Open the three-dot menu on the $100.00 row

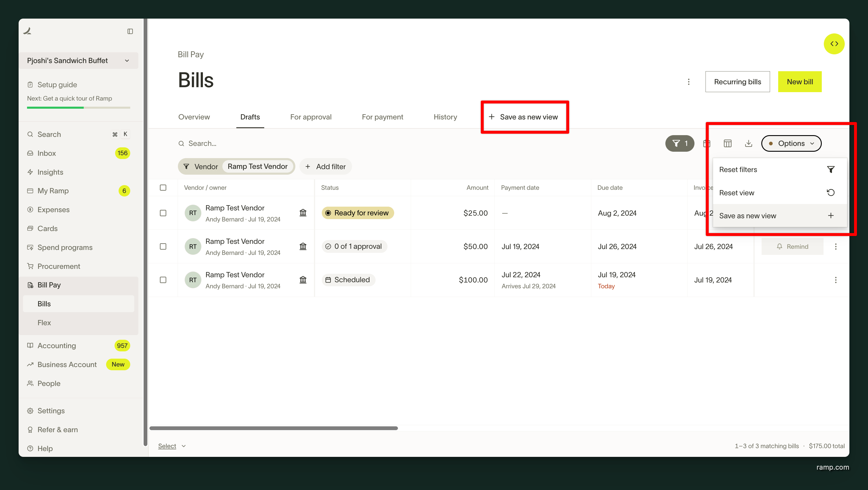[x=836, y=280]
